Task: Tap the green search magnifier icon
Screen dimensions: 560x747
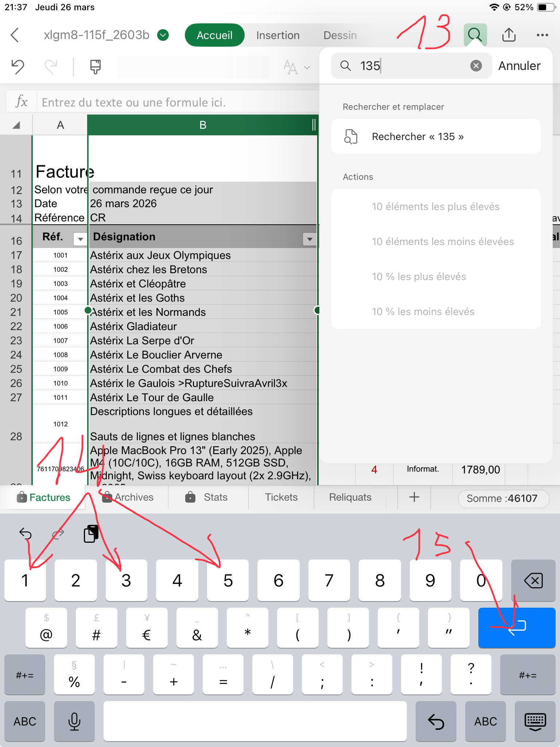Action: click(x=475, y=35)
